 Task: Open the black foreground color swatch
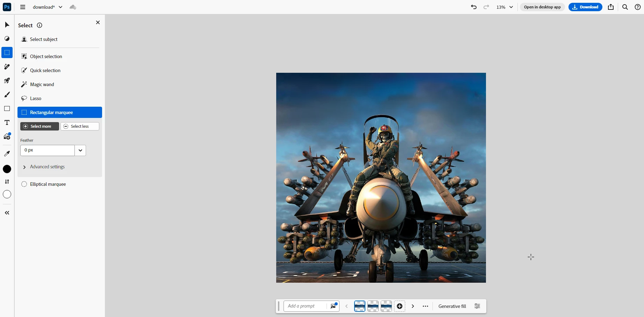[x=7, y=169]
